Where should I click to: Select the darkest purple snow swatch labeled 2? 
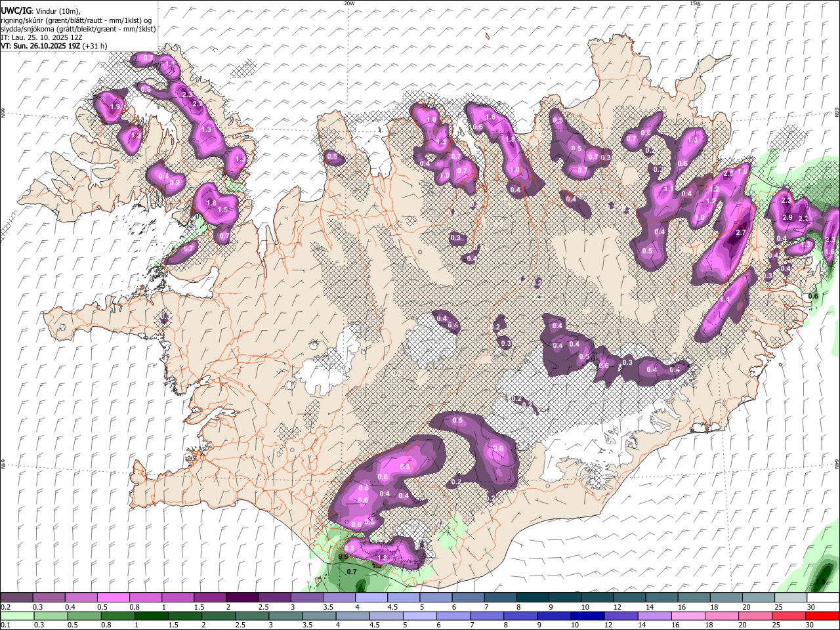(x=241, y=598)
